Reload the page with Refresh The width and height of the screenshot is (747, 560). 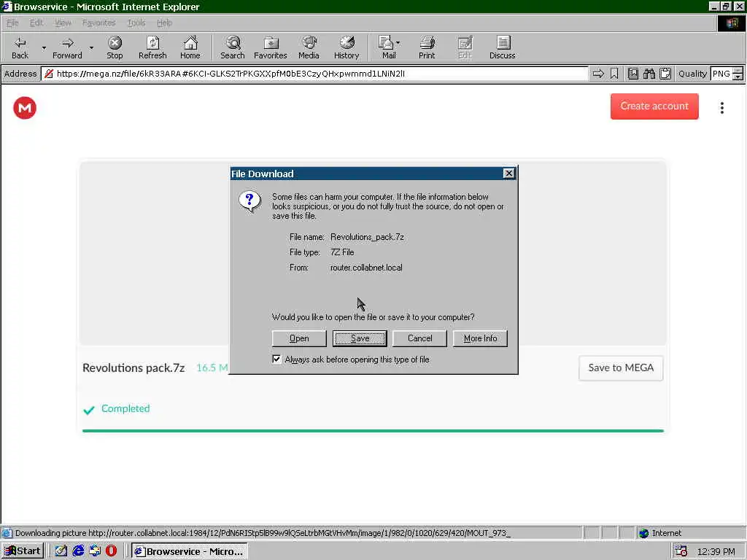152,47
